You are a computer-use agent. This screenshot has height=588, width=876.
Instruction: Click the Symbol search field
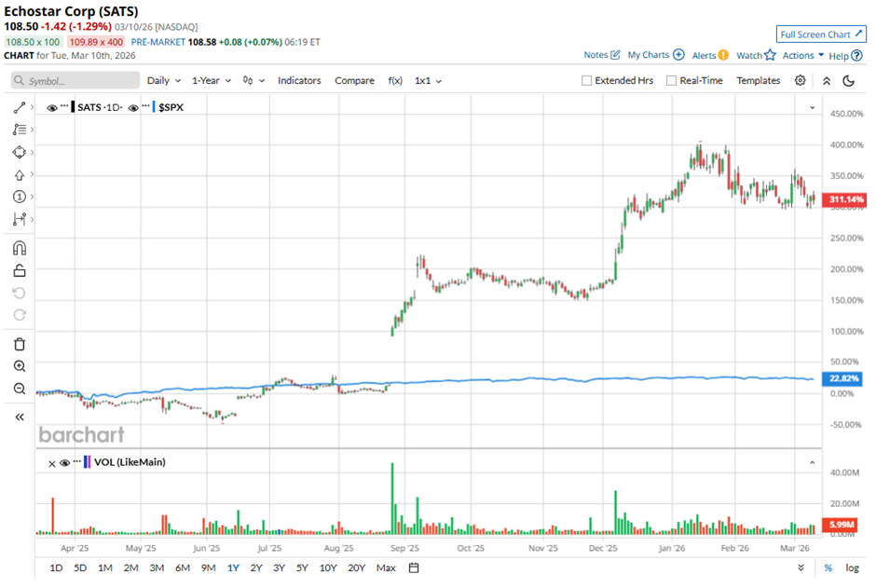pyautogui.click(x=75, y=80)
